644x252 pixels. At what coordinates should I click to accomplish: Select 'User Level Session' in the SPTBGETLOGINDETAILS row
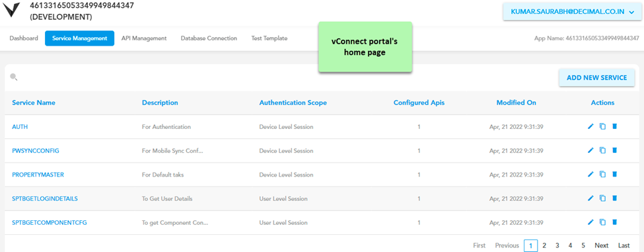tap(283, 198)
